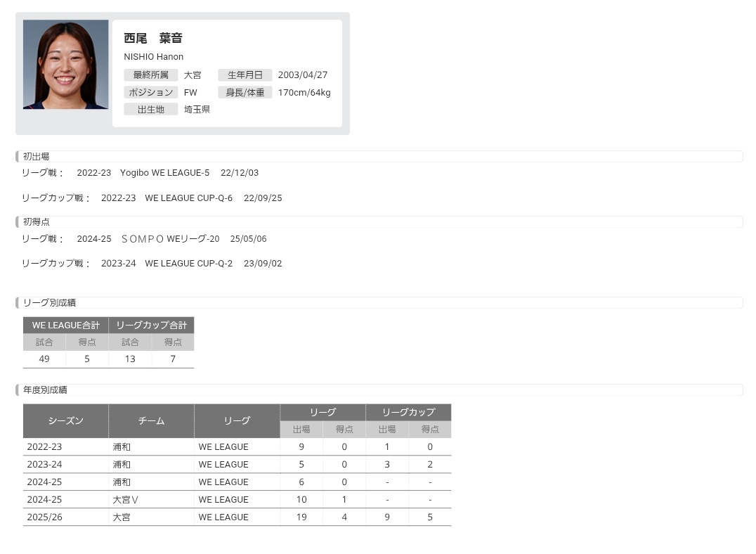Viewport: 756px width, 554px height.
Task: Click cup goals 2 in 2023-24 row
Action: click(430, 464)
